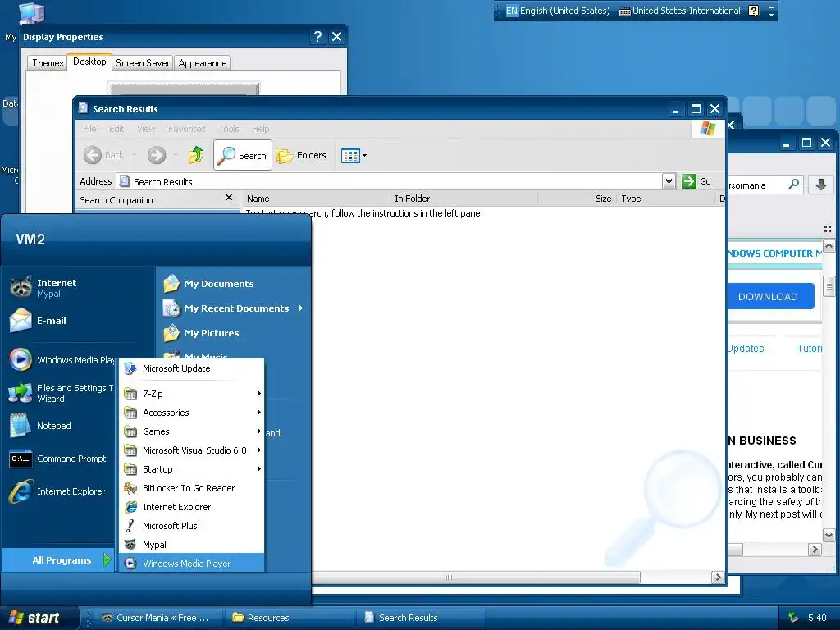Screen dimensions: 840x630
Task: Click the Start button
Action: (39, 618)
